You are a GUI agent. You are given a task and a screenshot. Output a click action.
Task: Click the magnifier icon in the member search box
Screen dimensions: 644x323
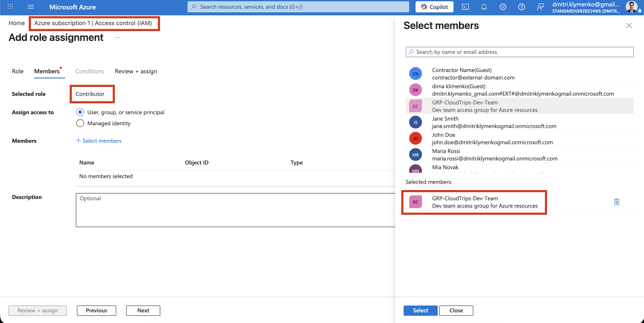pyautogui.click(x=411, y=52)
